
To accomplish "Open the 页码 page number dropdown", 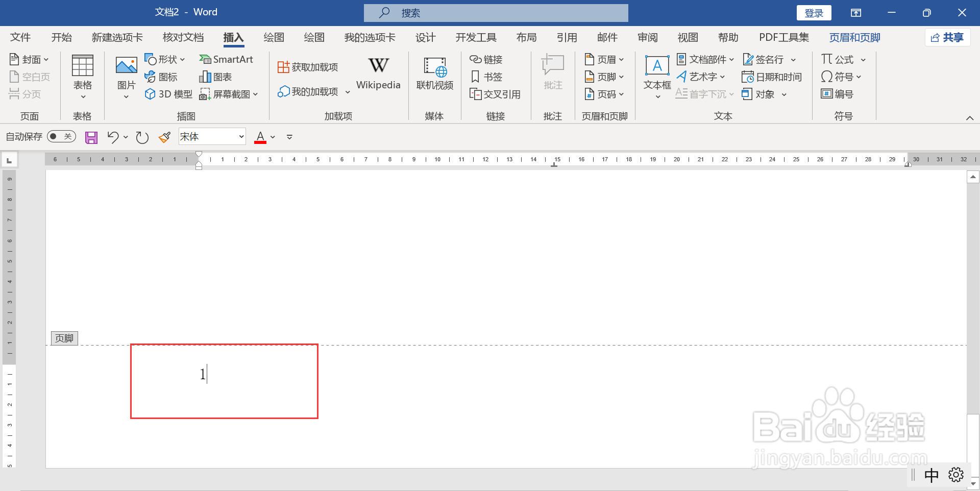I will pos(604,94).
